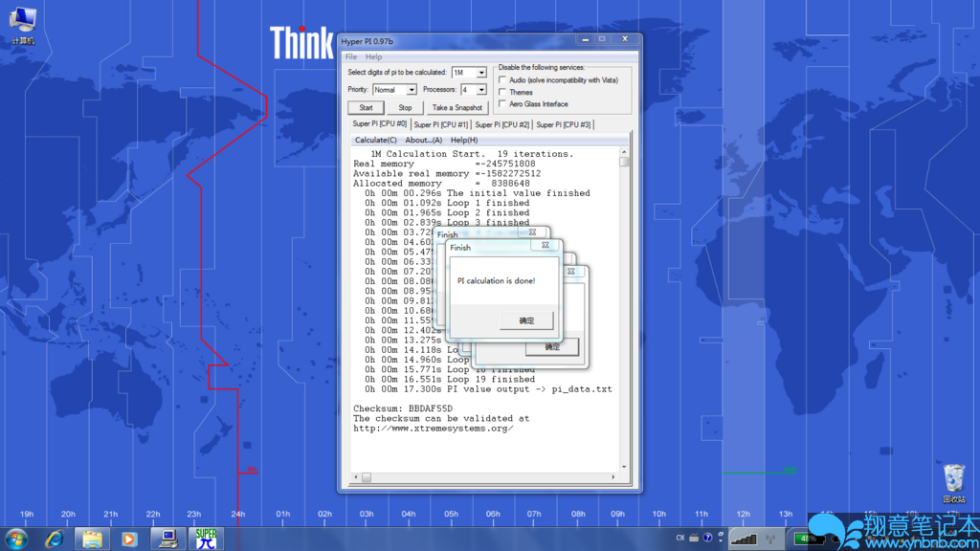
Task: Toggle the Themes checkbox
Action: [x=502, y=92]
